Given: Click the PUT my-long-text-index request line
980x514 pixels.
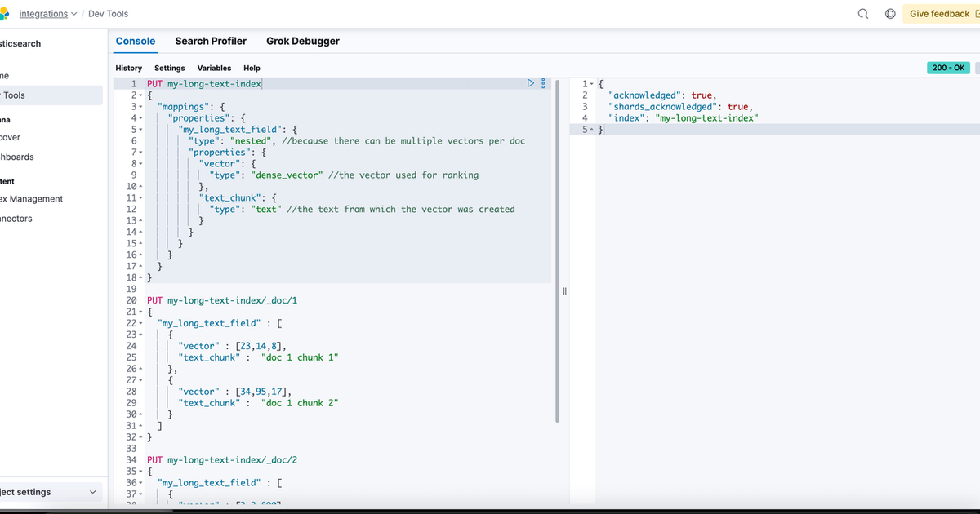Looking at the screenshot, I should click(x=204, y=84).
